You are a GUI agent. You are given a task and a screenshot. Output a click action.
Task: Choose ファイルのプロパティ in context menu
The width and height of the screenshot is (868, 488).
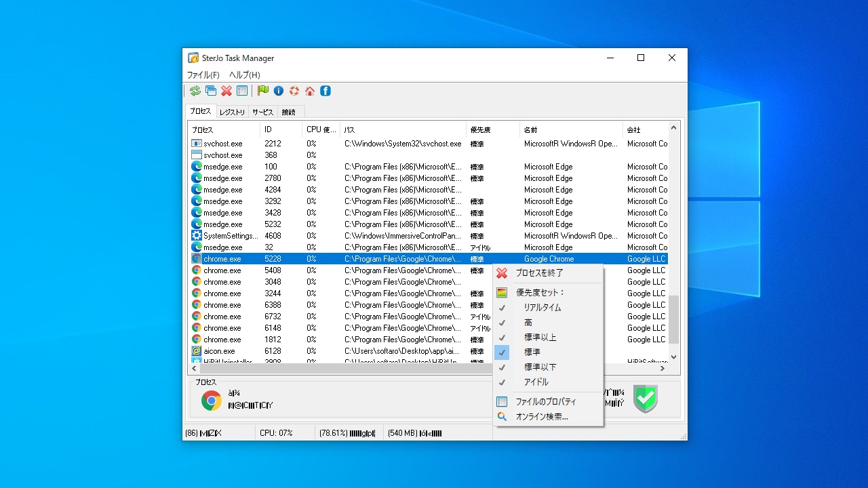548,402
